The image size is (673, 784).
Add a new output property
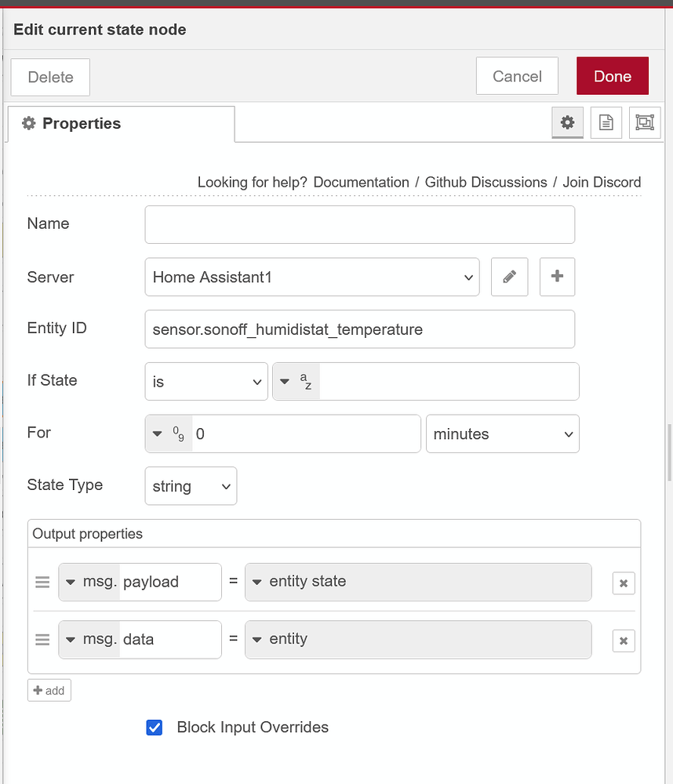[x=49, y=690]
